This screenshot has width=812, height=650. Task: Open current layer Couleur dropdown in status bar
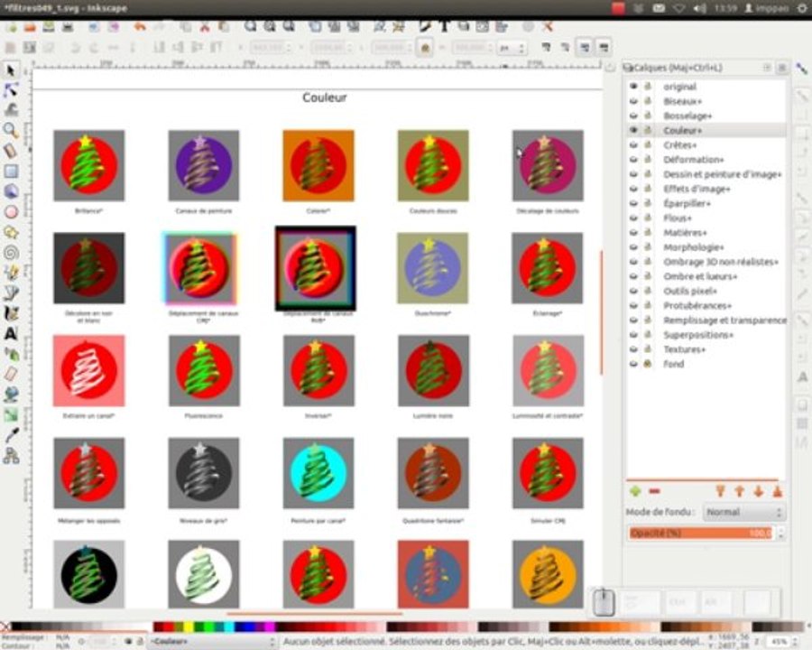click(x=213, y=642)
